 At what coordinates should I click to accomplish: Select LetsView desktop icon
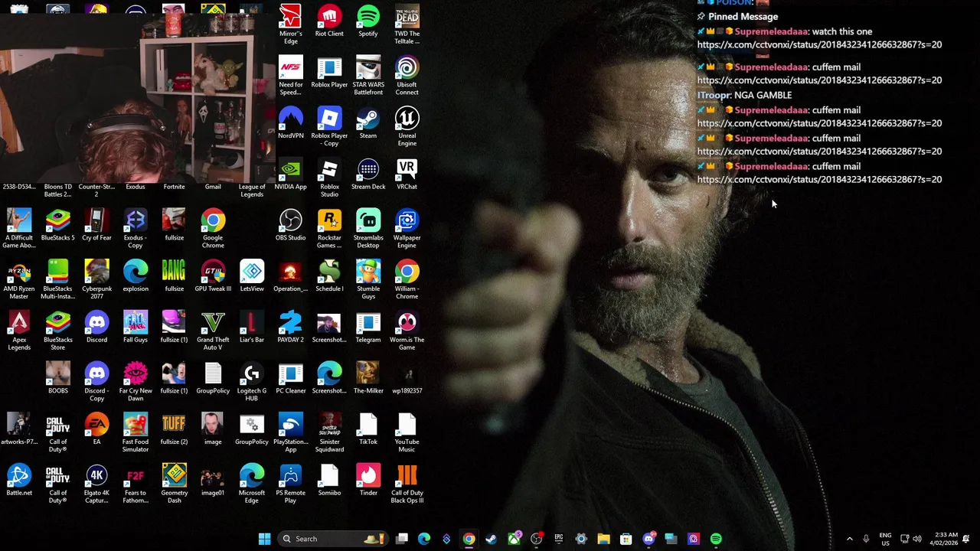252,276
